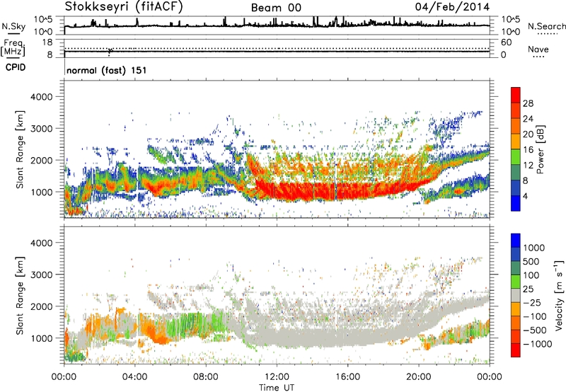Viewport: 566px width, 392px height.
Task: Click the CPID label
Action: pyautogui.click(x=16, y=67)
